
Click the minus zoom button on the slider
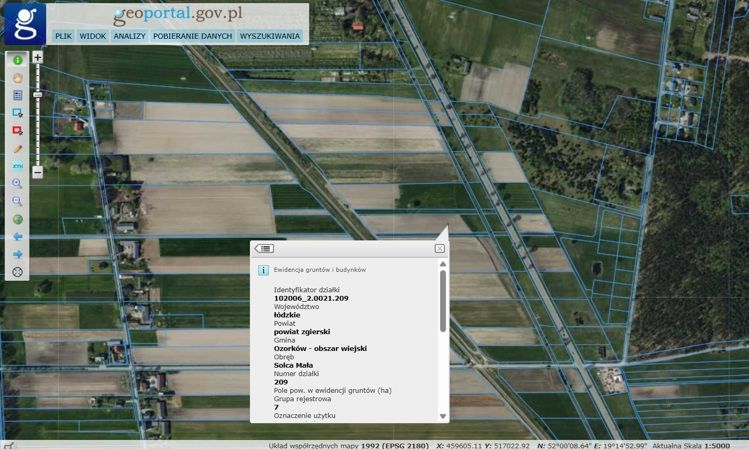[x=38, y=172]
